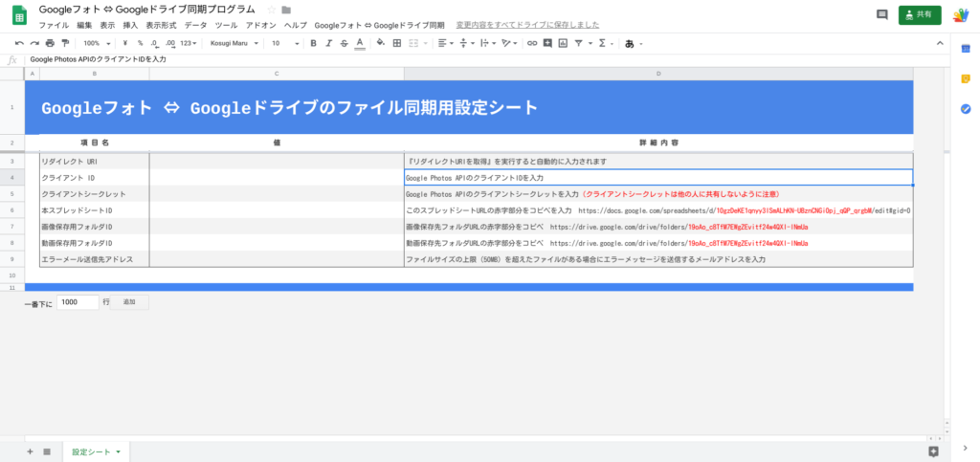Select the paint format roller tool
Screen dimensions: 980x462
click(65, 43)
